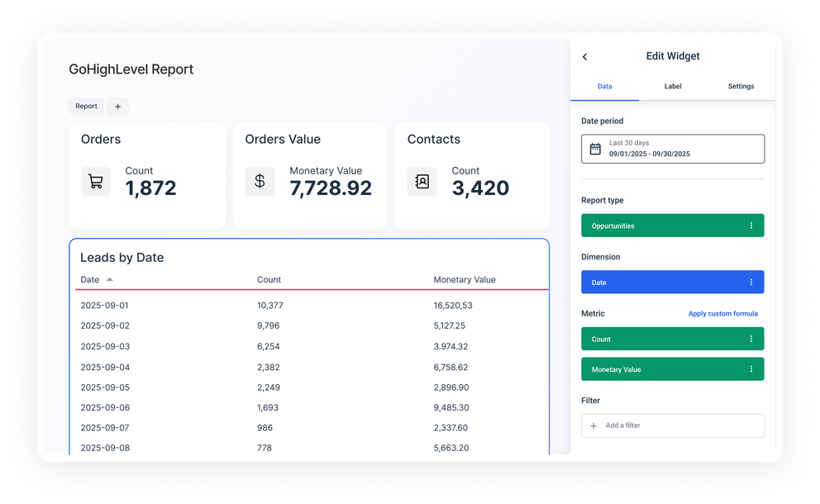Click the dollar sign icon on Orders Value
This screenshot has height=504, width=820.
260,181
